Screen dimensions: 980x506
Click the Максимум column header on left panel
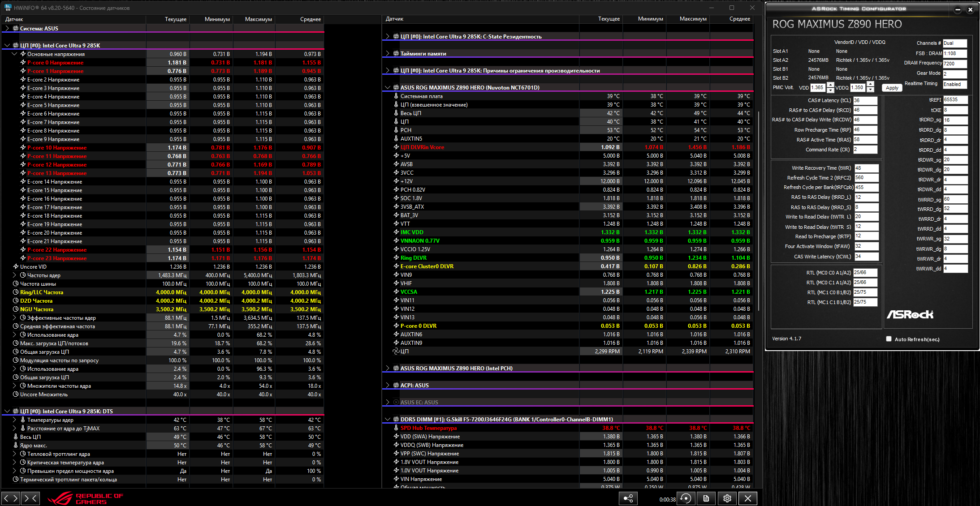coord(258,19)
